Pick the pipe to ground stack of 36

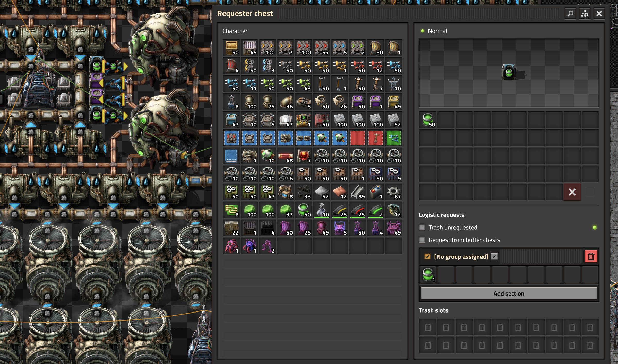tap(286, 102)
